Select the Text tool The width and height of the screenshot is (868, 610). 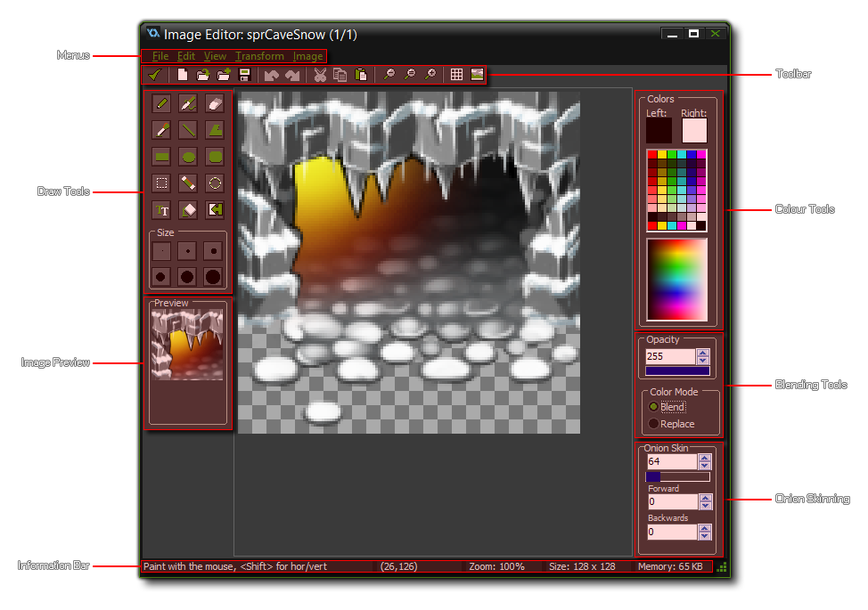coord(162,210)
